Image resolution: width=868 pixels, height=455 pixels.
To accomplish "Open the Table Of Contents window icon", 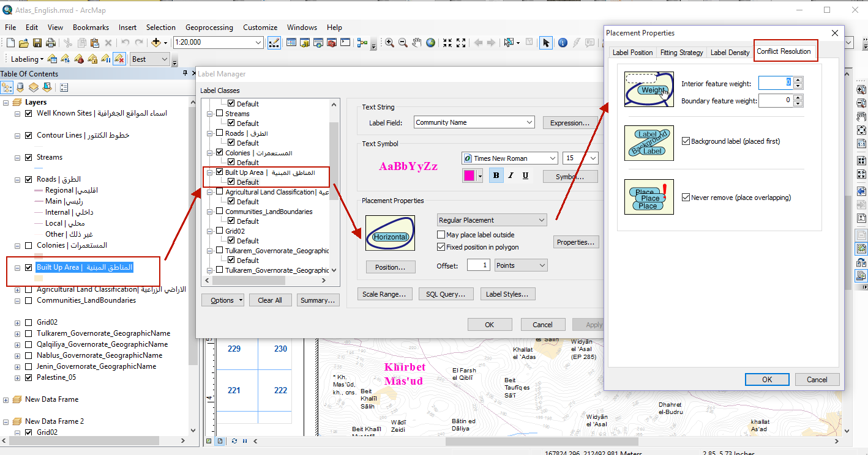I will pyautogui.click(x=291, y=43).
